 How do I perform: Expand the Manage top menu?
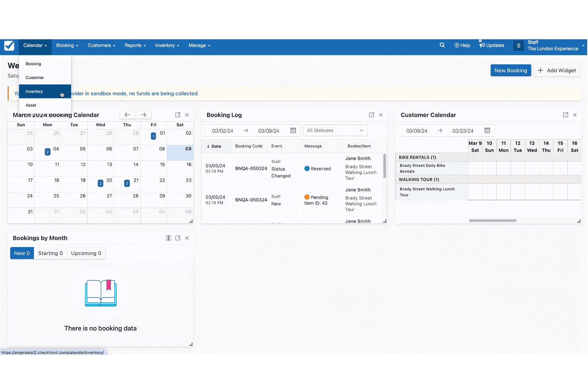199,45
